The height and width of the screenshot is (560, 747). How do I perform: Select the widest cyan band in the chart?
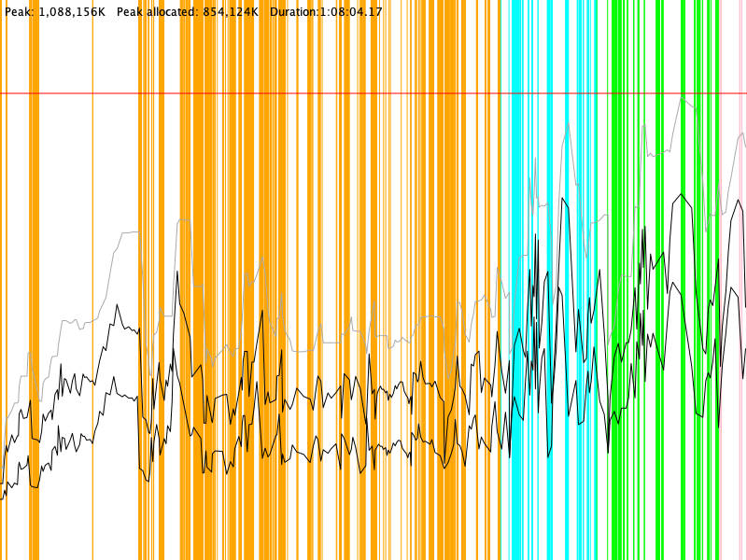click(516, 280)
